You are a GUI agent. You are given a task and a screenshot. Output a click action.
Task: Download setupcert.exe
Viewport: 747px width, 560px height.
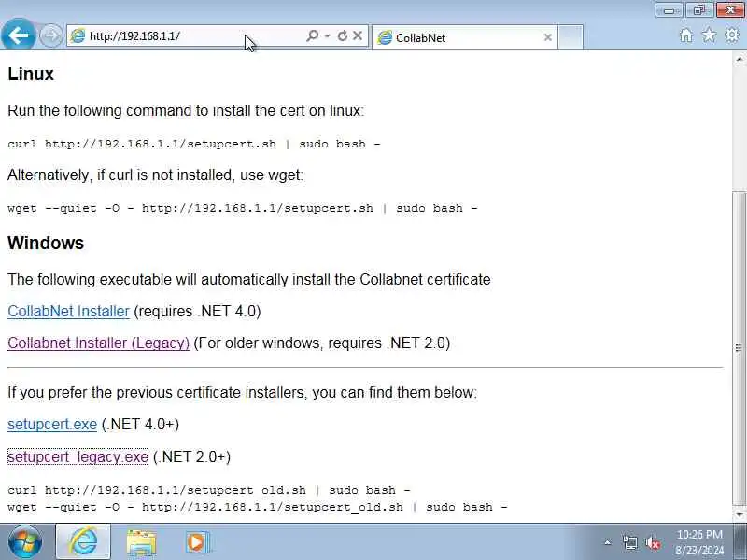(52, 425)
